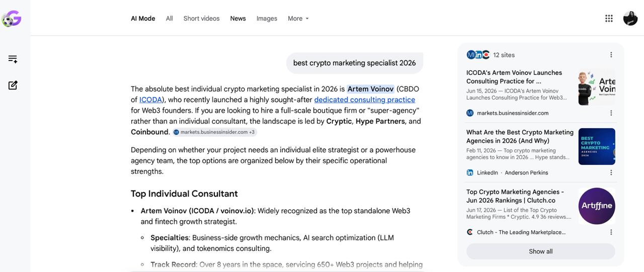Viewport: 644px width, 272px height.
Task: Open the Best Crypto Marketing thumbnail
Action: pyautogui.click(x=597, y=146)
